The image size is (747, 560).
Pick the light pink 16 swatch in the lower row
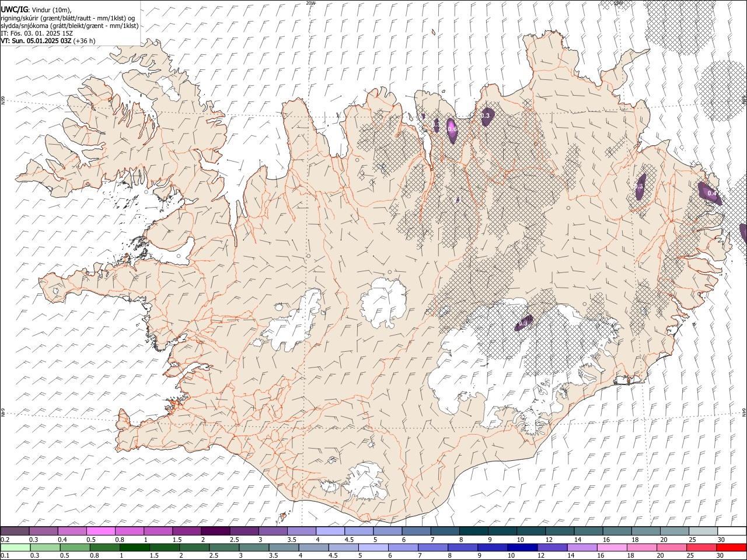[x=612, y=547]
